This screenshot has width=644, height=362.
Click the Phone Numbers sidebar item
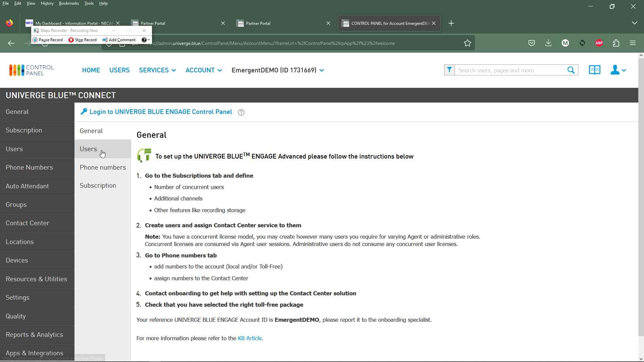click(29, 167)
